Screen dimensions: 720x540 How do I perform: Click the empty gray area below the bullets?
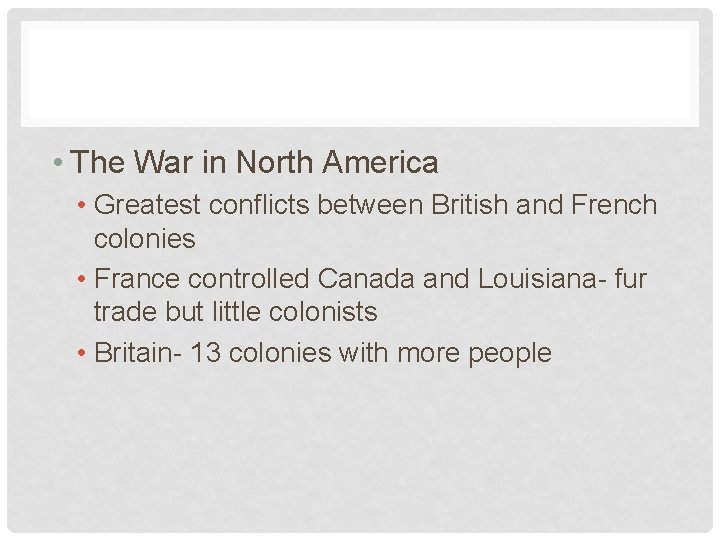360,450
